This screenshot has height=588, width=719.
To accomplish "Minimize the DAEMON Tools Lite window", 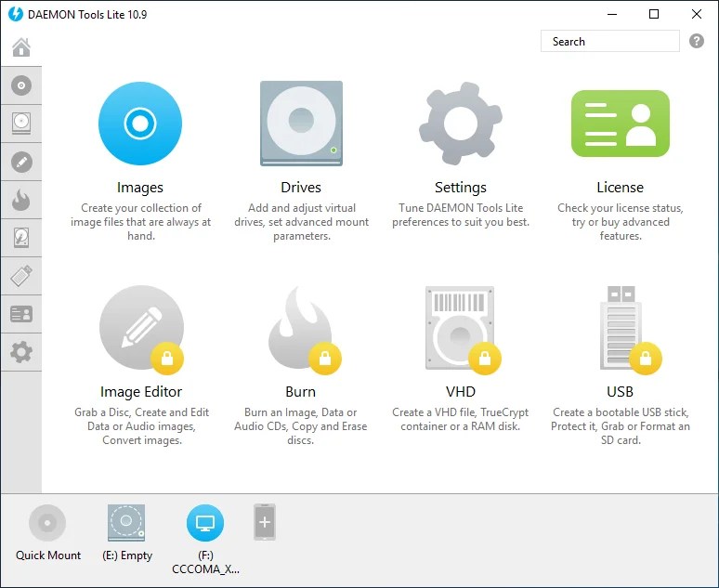I will (611, 14).
